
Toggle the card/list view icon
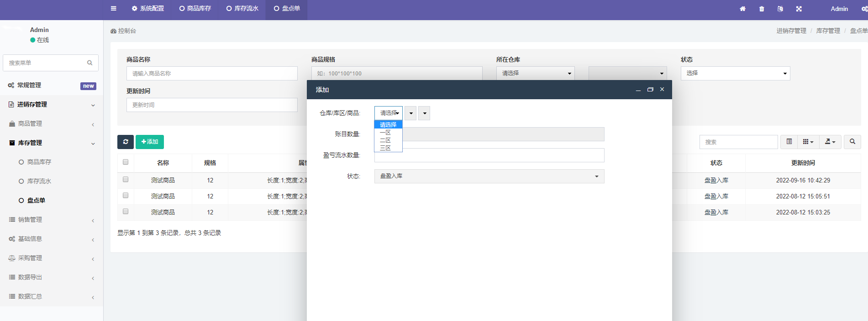[x=789, y=142]
